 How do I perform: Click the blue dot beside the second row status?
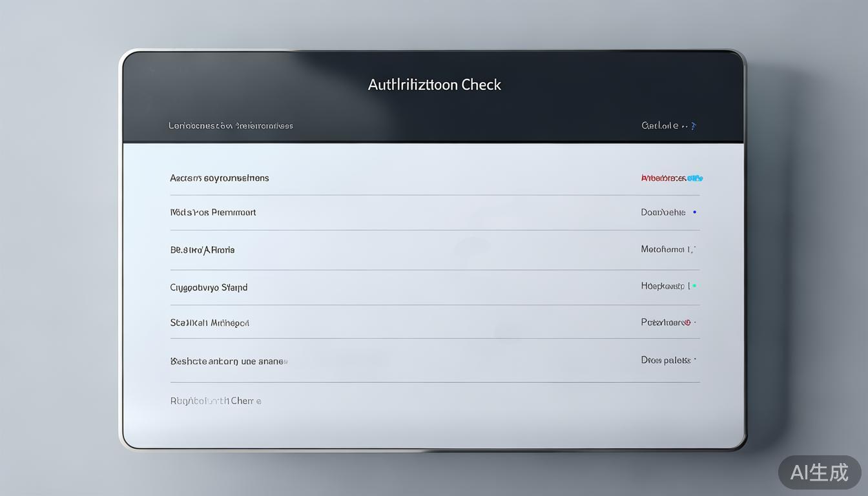click(694, 212)
